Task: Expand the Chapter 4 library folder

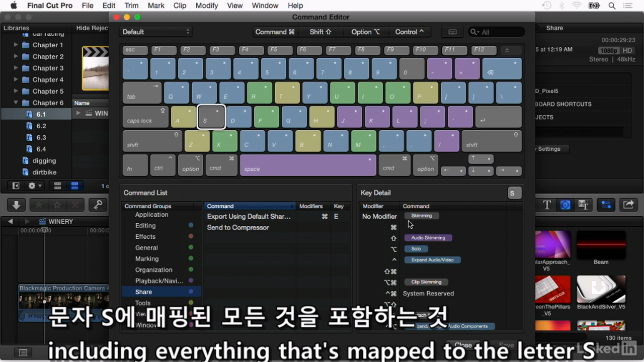Action: [16, 79]
